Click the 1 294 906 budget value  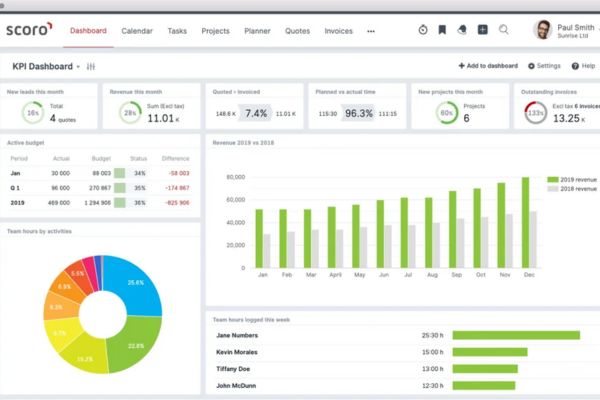tap(98, 203)
